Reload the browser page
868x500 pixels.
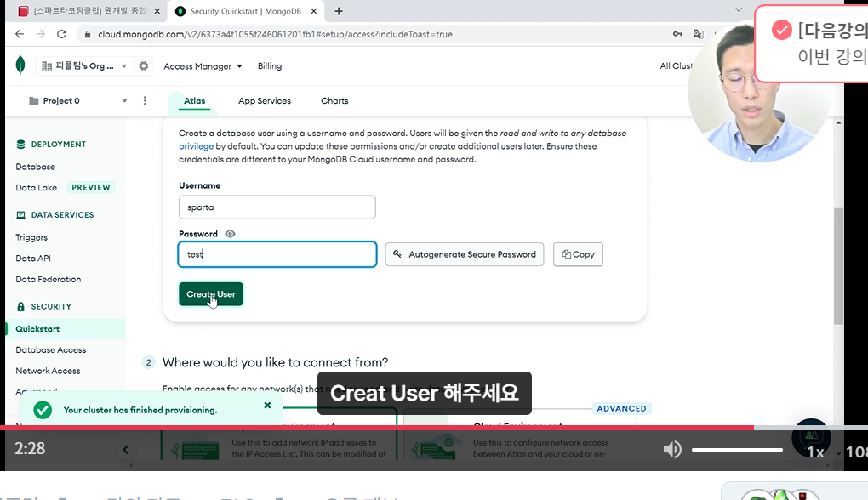click(x=61, y=34)
